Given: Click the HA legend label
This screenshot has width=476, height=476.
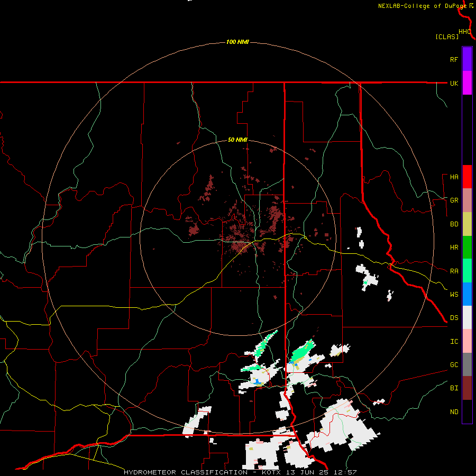Looking at the screenshot, I should pyautogui.click(x=454, y=177).
